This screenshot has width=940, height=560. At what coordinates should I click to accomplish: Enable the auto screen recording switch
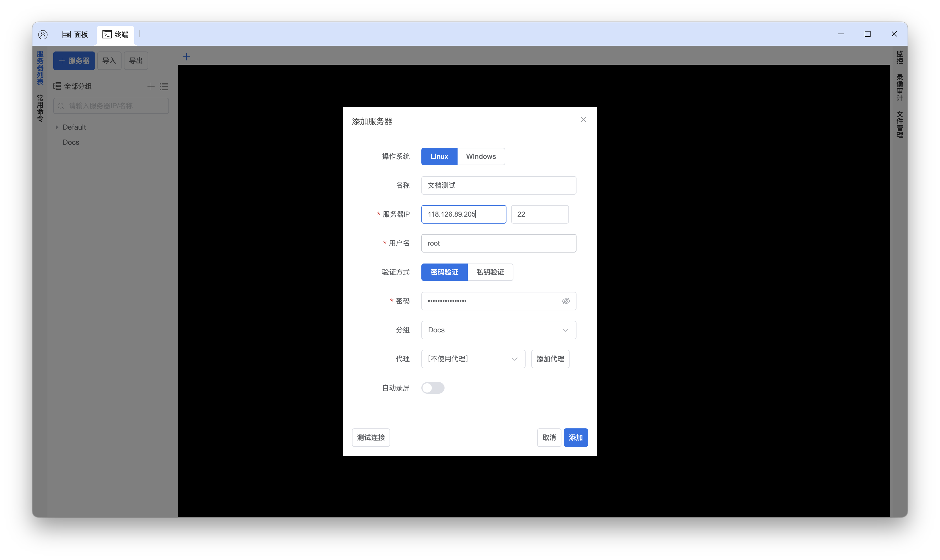(x=433, y=388)
